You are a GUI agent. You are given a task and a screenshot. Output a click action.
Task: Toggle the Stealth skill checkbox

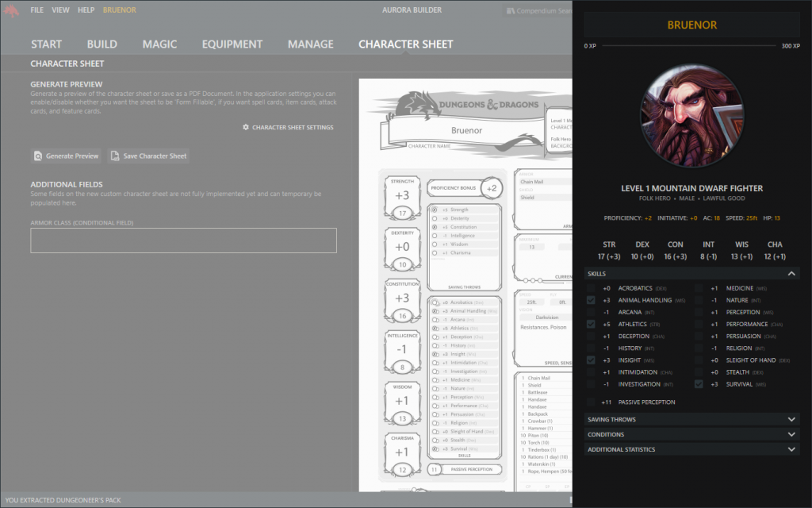[699, 372]
